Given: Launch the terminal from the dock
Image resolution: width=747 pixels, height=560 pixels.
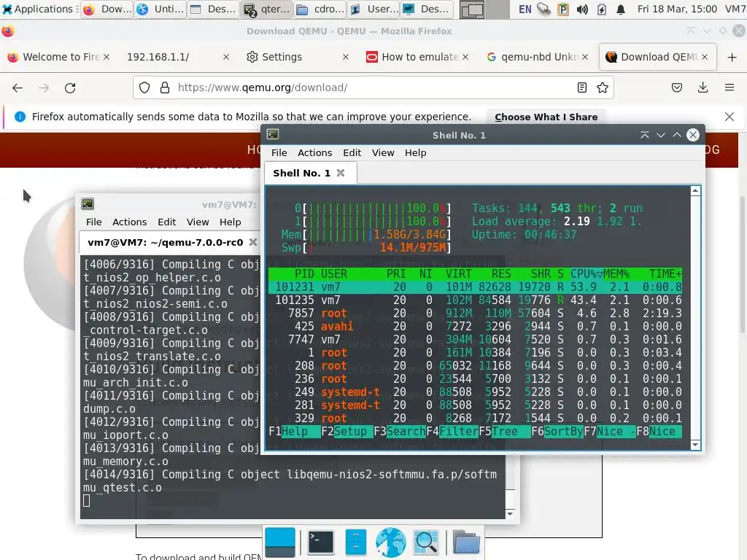Looking at the screenshot, I should coord(321,542).
